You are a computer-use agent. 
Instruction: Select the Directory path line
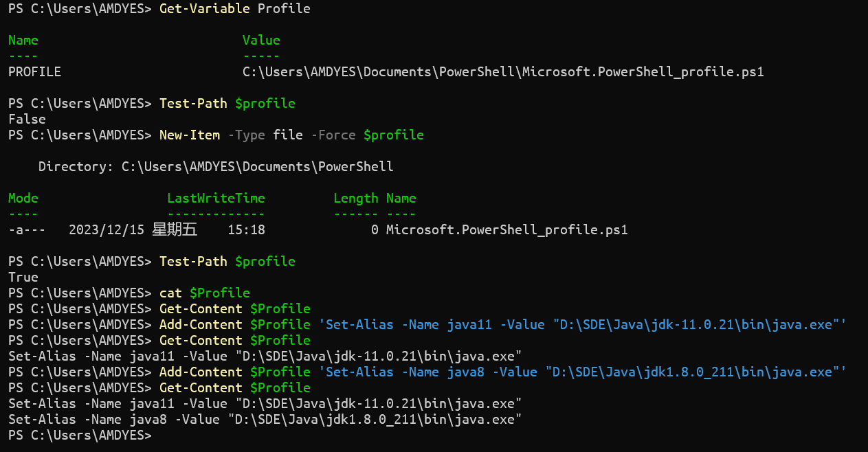[216, 167]
